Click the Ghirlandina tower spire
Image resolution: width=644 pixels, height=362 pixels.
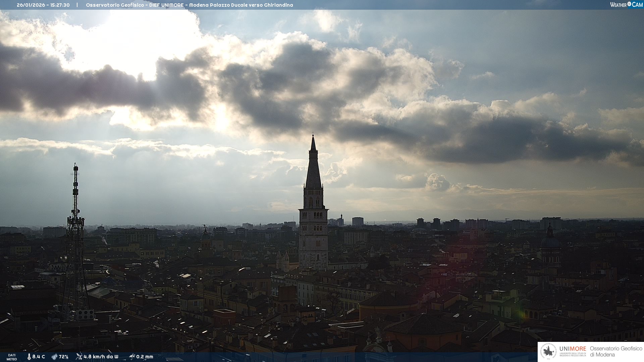click(313, 168)
